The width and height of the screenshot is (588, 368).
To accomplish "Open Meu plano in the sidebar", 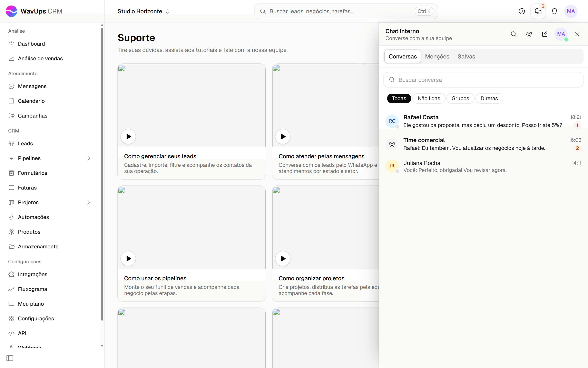I will coord(50,304).
